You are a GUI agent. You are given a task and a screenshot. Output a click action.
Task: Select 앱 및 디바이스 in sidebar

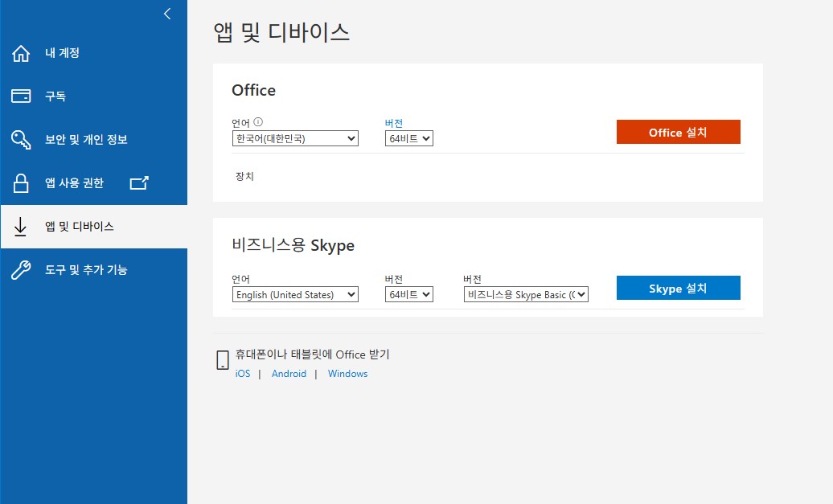pyautogui.click(x=94, y=227)
